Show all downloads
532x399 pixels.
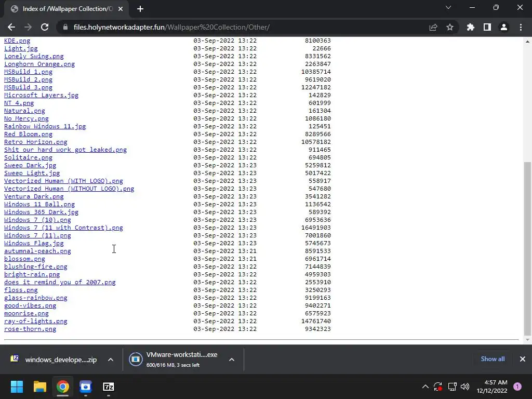(493, 359)
